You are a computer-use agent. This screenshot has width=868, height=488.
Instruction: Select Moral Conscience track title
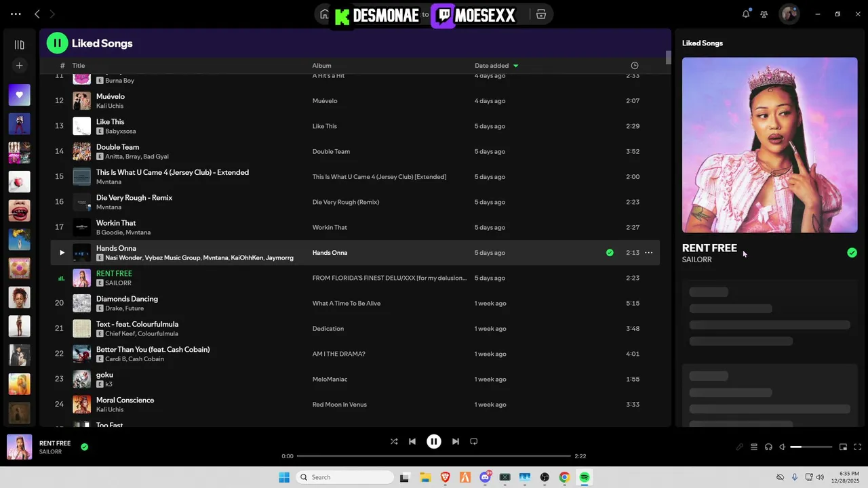click(125, 400)
